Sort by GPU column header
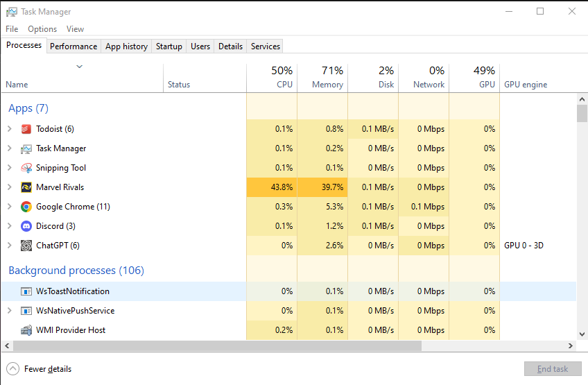This screenshot has height=385, width=588. (474, 78)
